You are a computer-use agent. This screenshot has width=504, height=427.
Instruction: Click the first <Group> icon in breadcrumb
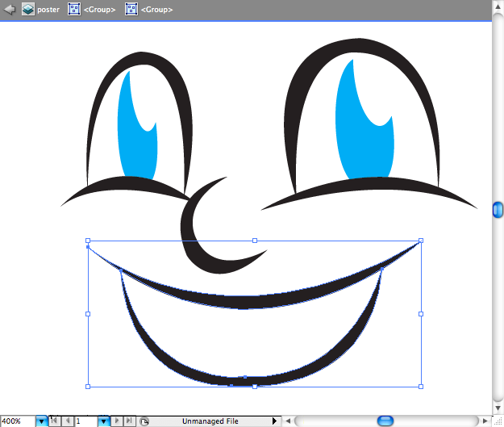tap(74, 10)
